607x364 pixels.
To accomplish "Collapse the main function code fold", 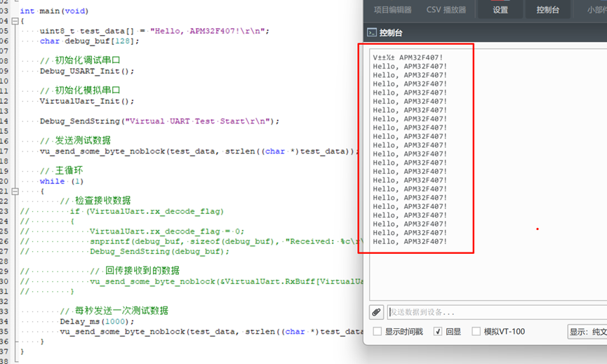I will pos(15,21).
